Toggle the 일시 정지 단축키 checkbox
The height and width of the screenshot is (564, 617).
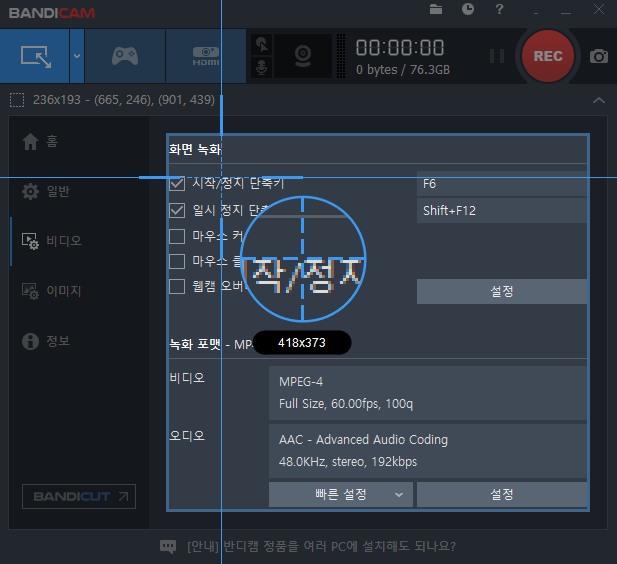177,211
